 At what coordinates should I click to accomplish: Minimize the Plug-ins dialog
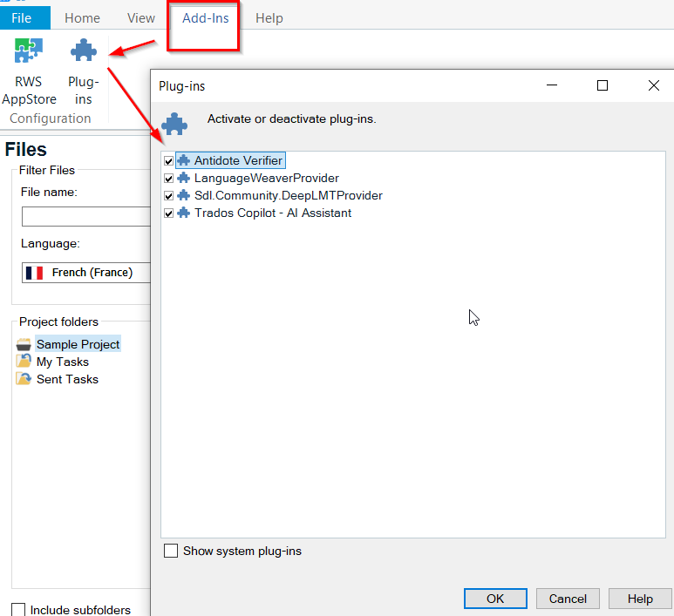(x=551, y=85)
